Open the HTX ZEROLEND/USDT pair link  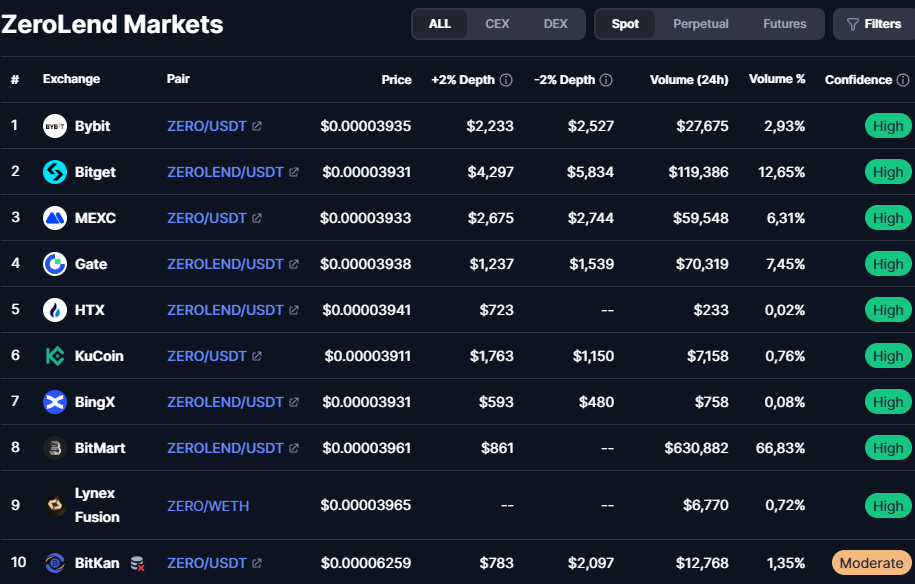click(x=225, y=310)
